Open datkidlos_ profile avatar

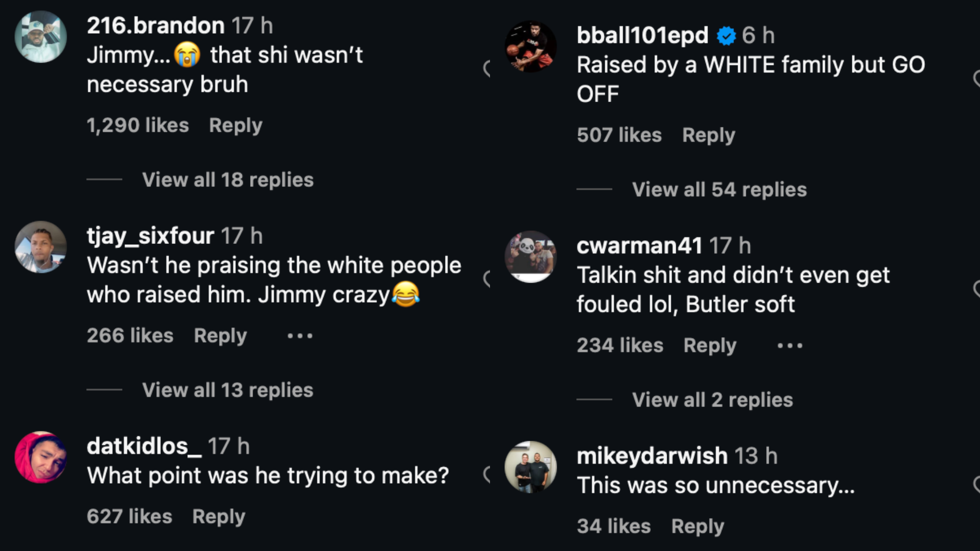tap(41, 457)
